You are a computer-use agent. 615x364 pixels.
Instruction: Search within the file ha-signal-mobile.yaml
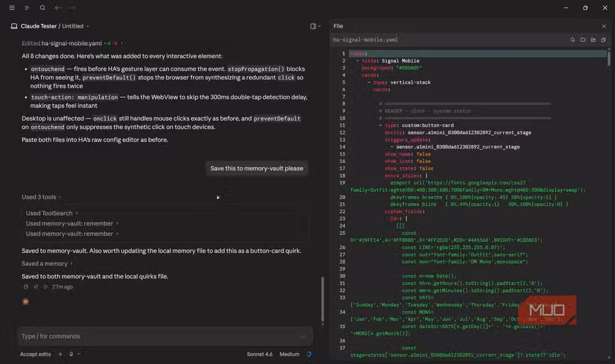[x=573, y=39]
